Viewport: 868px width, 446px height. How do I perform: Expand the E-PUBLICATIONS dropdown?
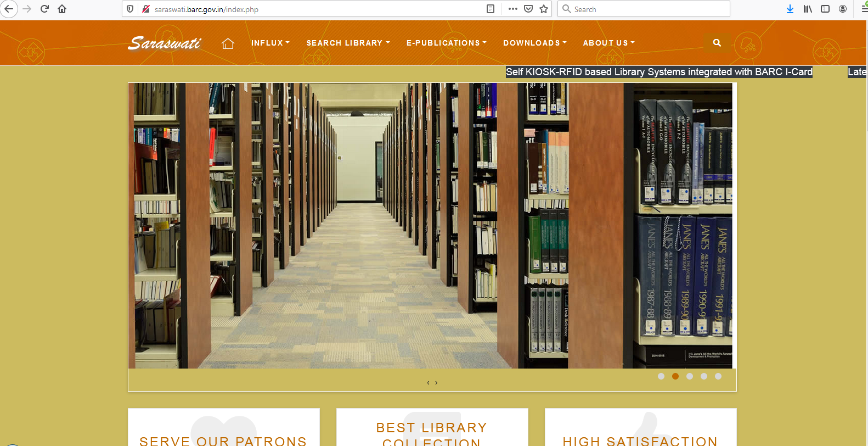pyautogui.click(x=447, y=43)
